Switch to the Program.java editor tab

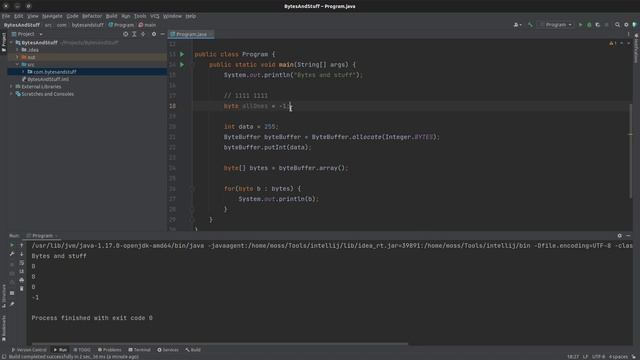[191, 34]
